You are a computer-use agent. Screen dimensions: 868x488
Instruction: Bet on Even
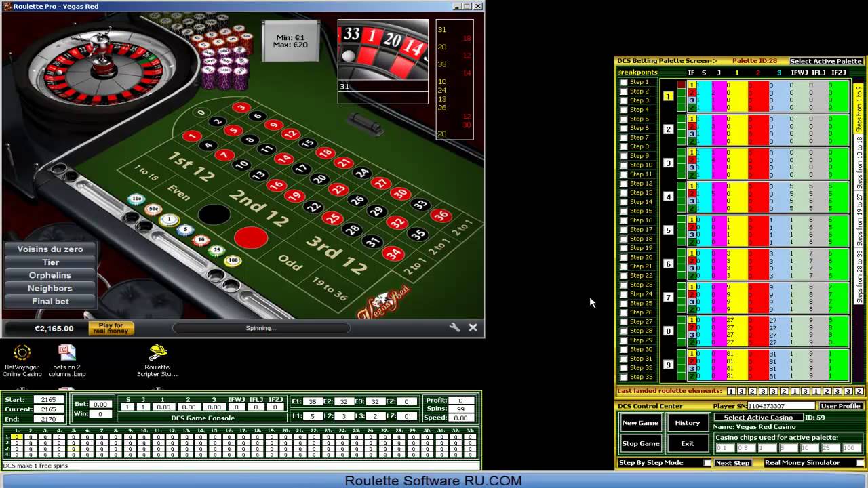coord(179,192)
